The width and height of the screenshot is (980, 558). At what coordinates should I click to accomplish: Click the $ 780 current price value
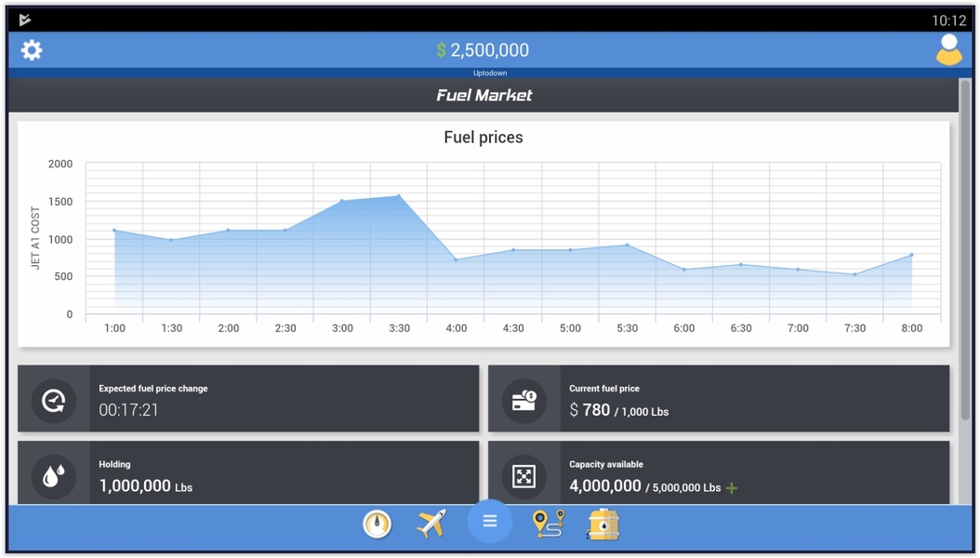589,410
